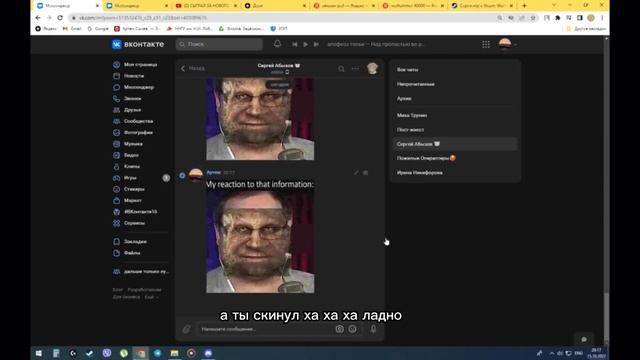Open Маркет in the VK sidebar
Image resolution: width=640 pixels, height=360 pixels.
tap(133, 200)
